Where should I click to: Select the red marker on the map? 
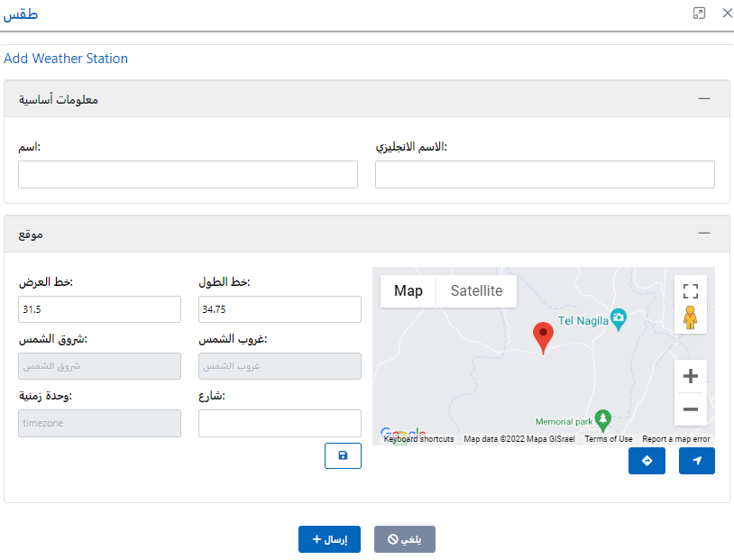pyautogui.click(x=543, y=334)
